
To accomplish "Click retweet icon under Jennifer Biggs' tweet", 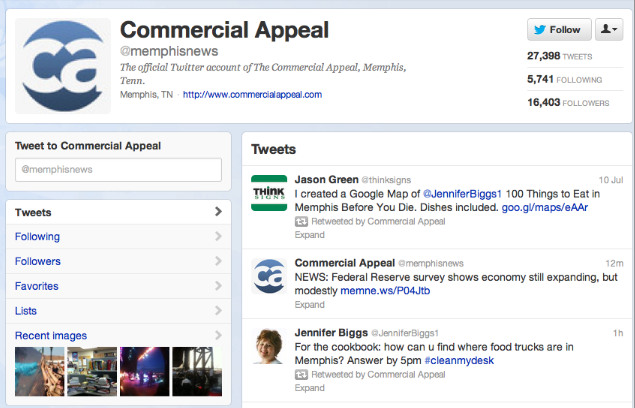I will (x=301, y=375).
